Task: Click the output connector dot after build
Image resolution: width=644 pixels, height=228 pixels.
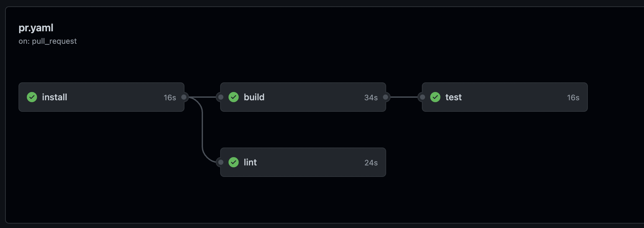Action: pos(386,97)
